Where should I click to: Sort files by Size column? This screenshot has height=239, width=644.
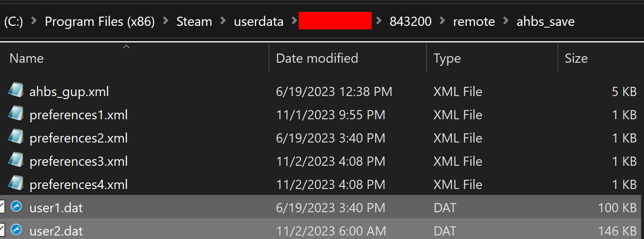pyautogui.click(x=576, y=58)
